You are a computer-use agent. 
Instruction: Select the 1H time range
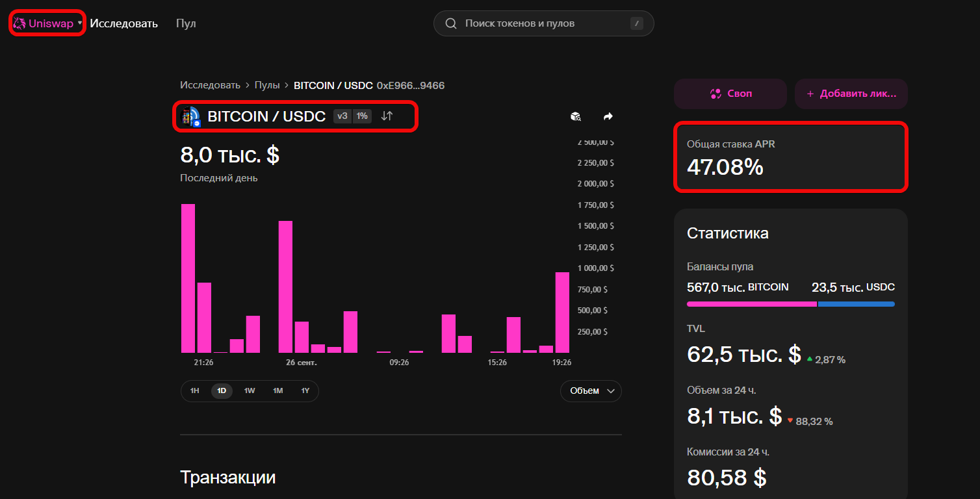194,391
